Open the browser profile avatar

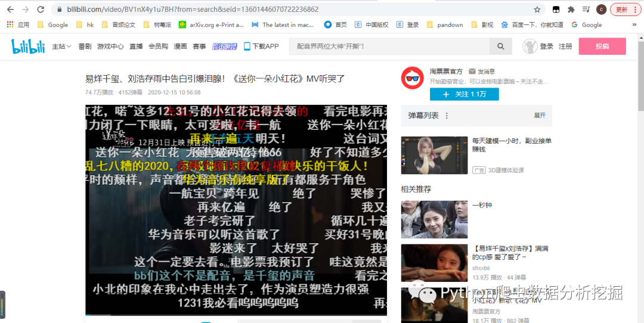601,10
